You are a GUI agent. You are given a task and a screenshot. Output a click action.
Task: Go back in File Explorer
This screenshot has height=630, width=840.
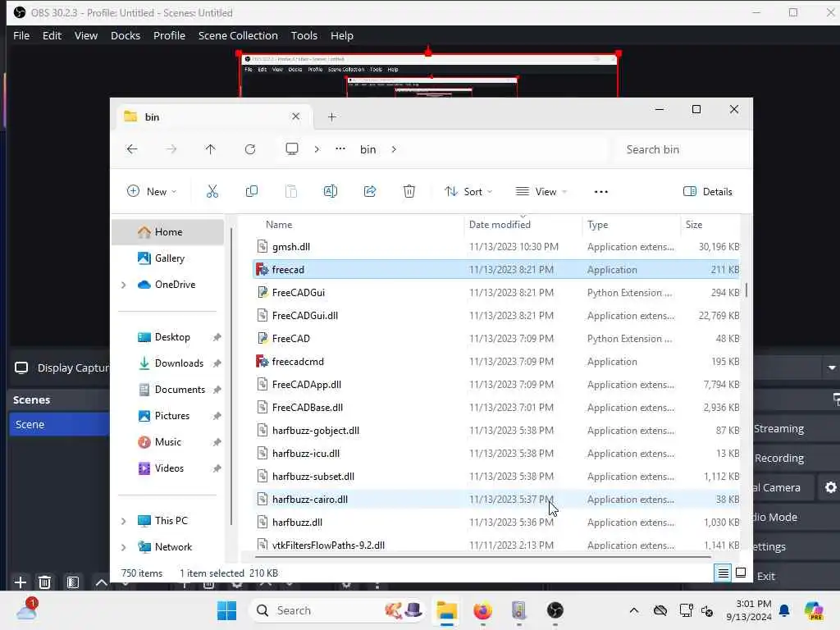click(x=132, y=149)
